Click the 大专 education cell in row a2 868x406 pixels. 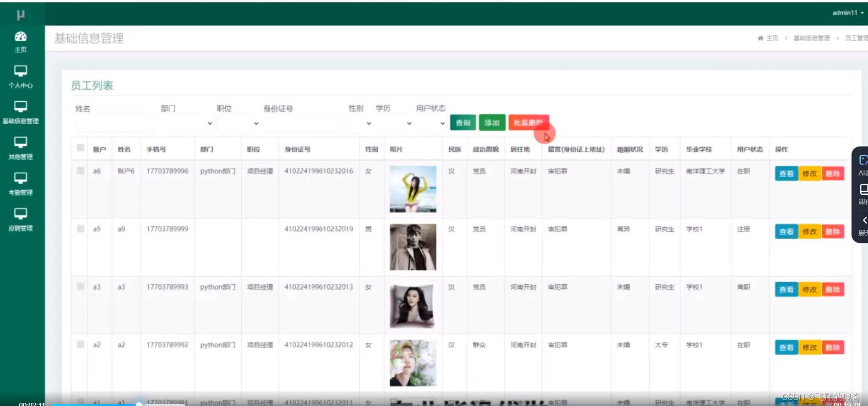[x=661, y=345]
